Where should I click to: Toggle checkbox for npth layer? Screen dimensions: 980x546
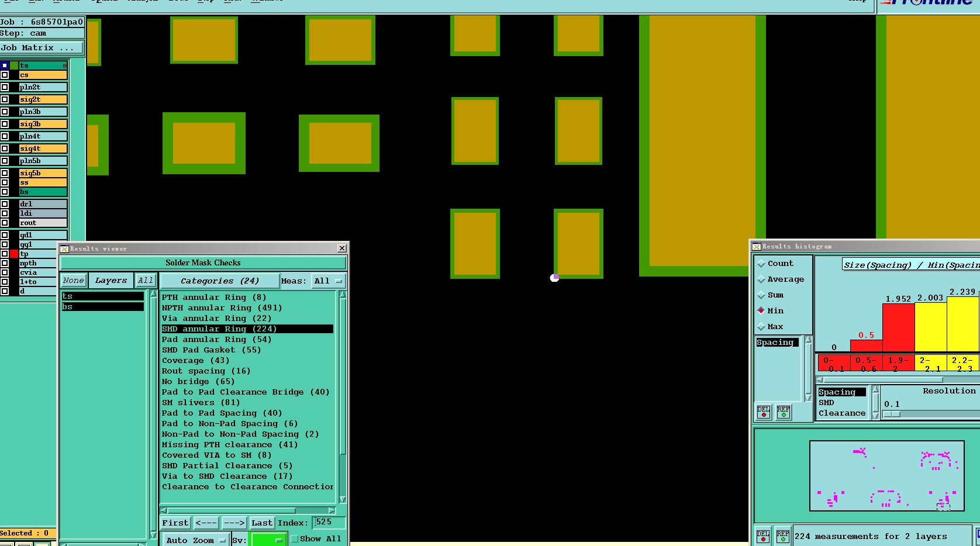[x=5, y=263]
